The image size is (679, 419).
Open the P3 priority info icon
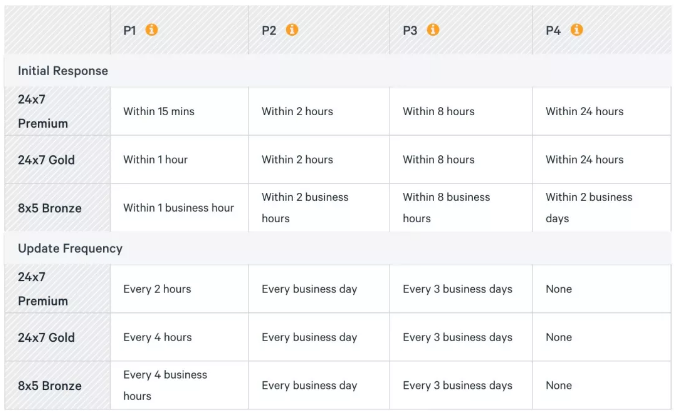(x=433, y=30)
